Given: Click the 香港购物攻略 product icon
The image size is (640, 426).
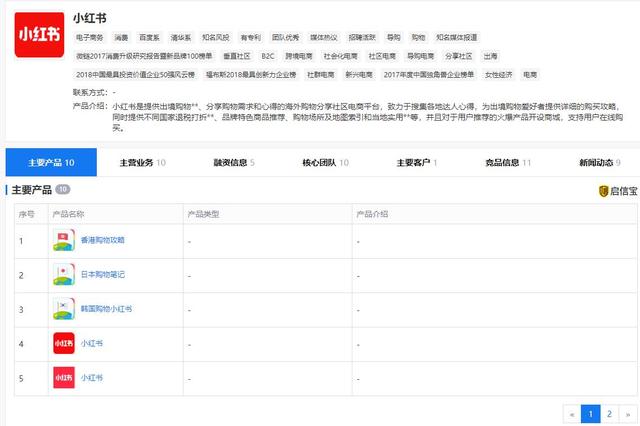Looking at the screenshot, I should [64, 240].
